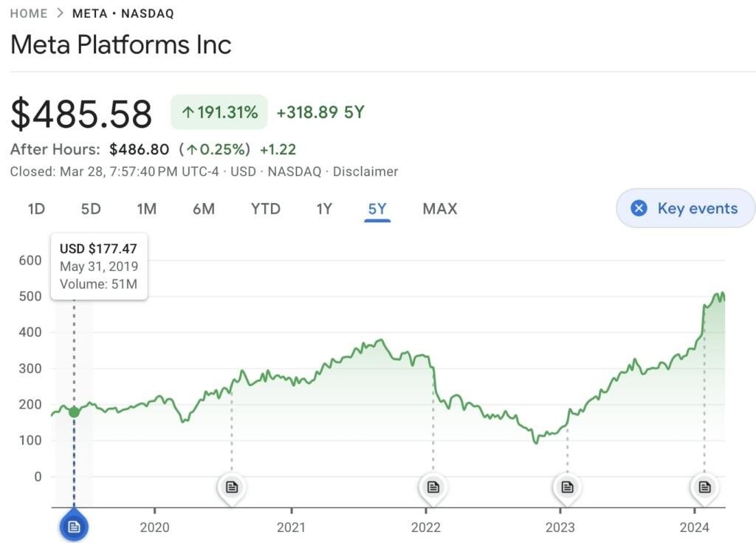Open the Disclaimer link

point(365,171)
